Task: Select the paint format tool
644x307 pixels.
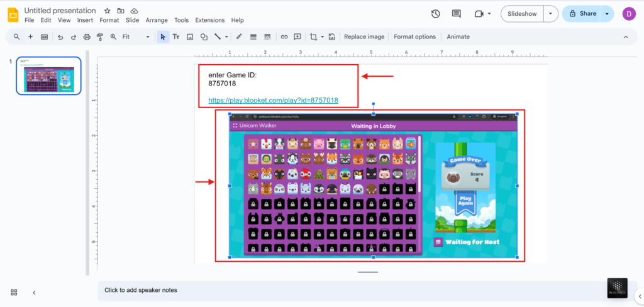Action: [x=99, y=37]
